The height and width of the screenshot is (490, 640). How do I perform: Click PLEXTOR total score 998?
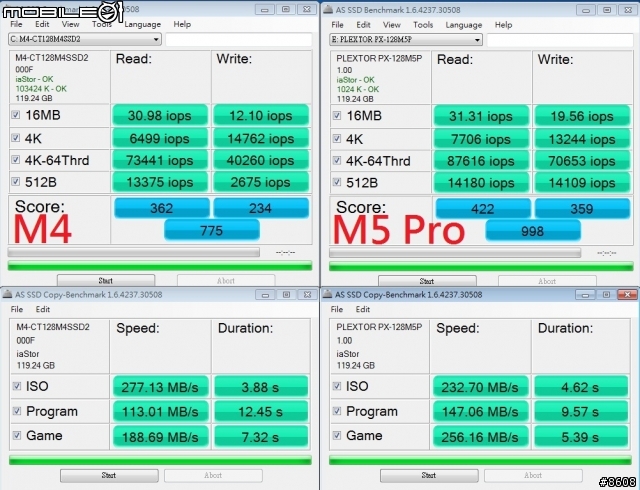533,231
